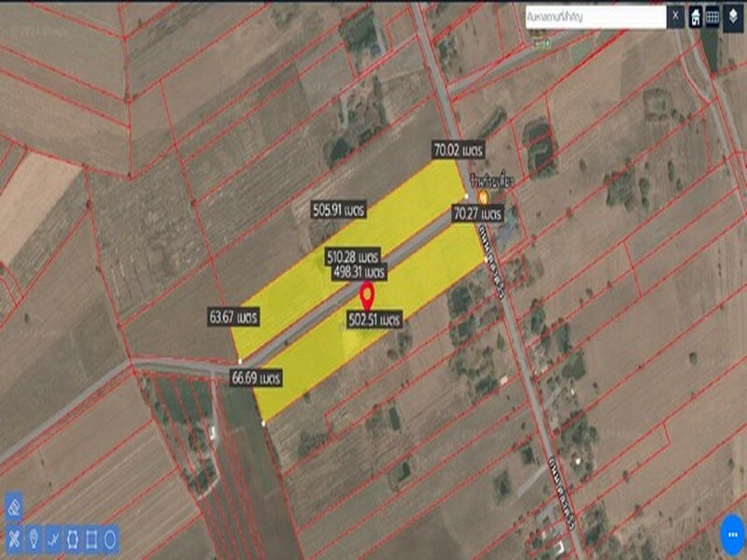Image resolution: width=747 pixels, height=560 pixels.
Task: Toggle the grid view icon
Action: 712,17
